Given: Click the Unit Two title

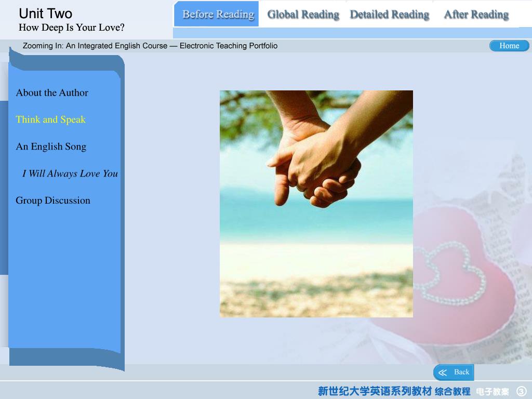Looking at the screenshot, I should click(x=46, y=14).
